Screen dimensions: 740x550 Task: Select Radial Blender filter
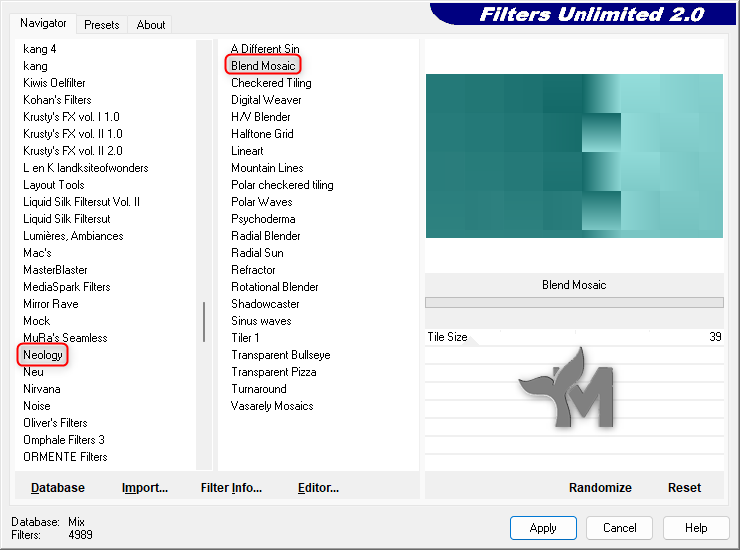pyautogui.click(x=266, y=236)
